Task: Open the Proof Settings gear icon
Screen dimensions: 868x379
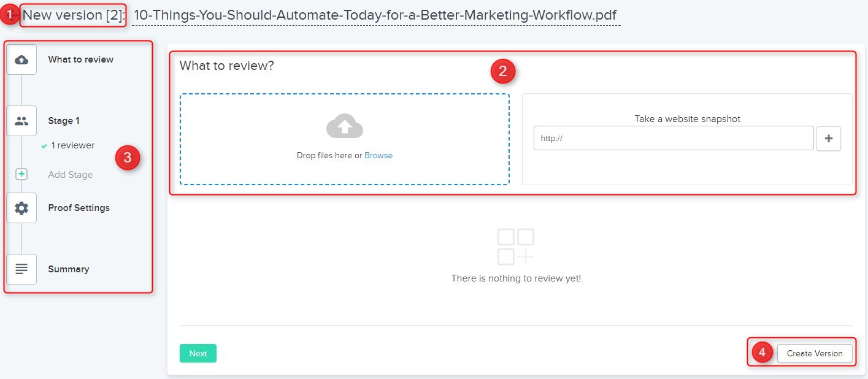Action: point(21,208)
